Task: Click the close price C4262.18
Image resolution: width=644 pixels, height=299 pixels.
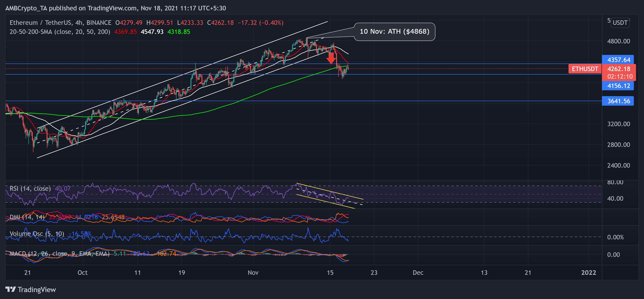Action: tap(220, 23)
